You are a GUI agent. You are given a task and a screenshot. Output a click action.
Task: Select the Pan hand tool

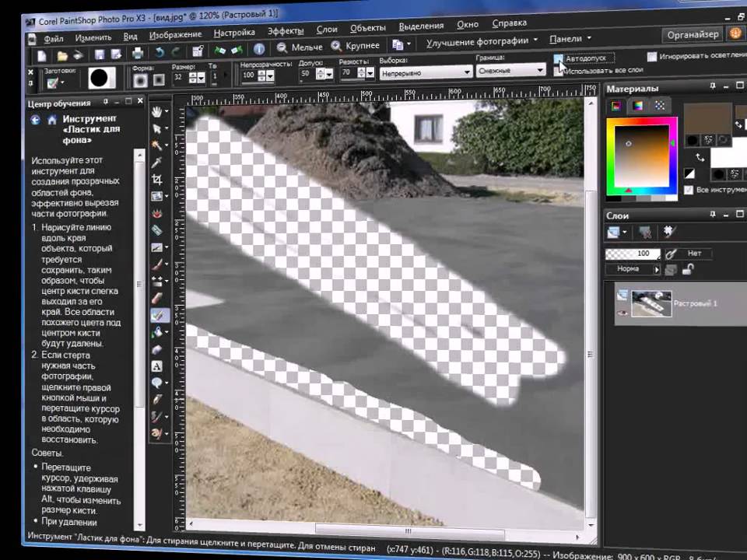156,111
